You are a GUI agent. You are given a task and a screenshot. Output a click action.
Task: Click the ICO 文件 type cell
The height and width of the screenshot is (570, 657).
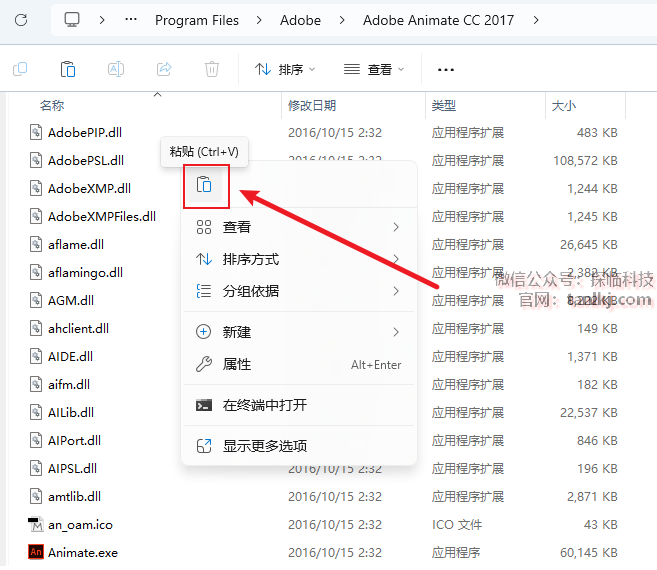pyautogui.click(x=457, y=525)
